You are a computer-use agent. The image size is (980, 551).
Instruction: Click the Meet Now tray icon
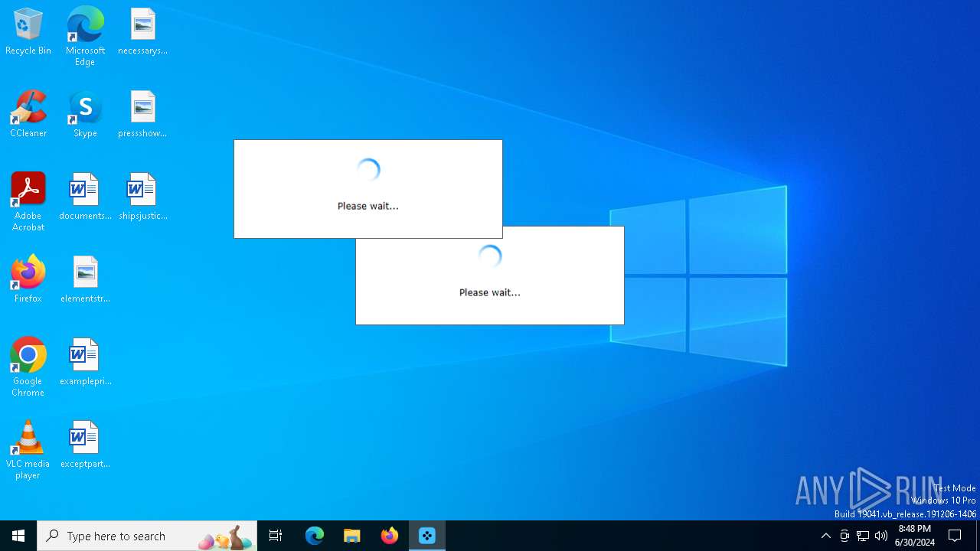pos(844,536)
